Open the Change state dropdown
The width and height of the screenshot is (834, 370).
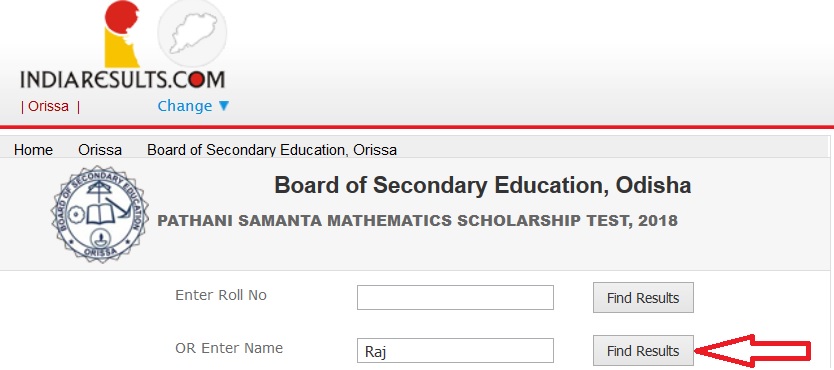coord(193,106)
